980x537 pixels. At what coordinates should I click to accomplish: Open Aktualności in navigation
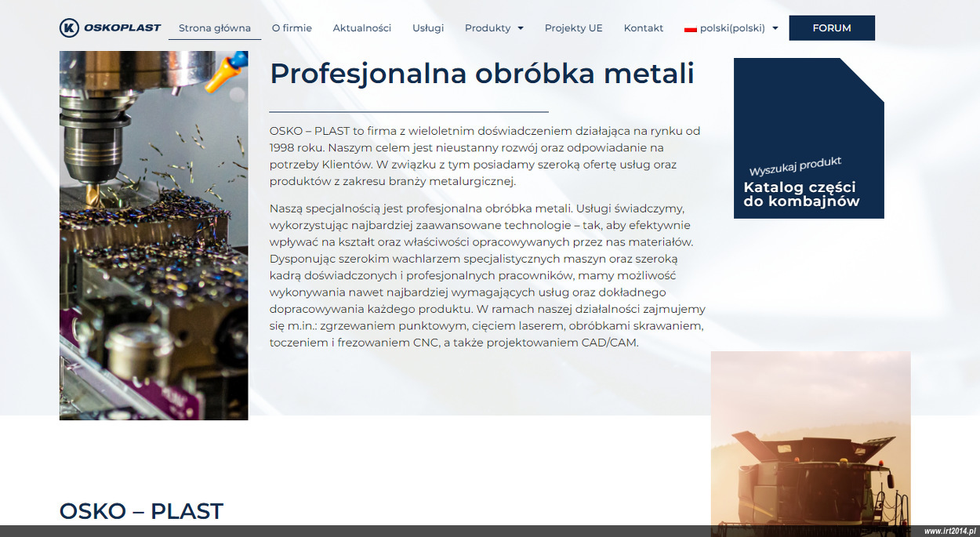pos(362,28)
